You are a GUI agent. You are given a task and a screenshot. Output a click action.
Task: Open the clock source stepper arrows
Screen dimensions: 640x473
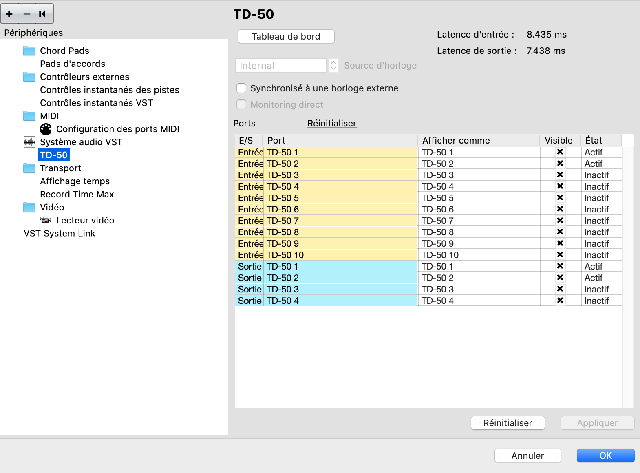[333, 65]
